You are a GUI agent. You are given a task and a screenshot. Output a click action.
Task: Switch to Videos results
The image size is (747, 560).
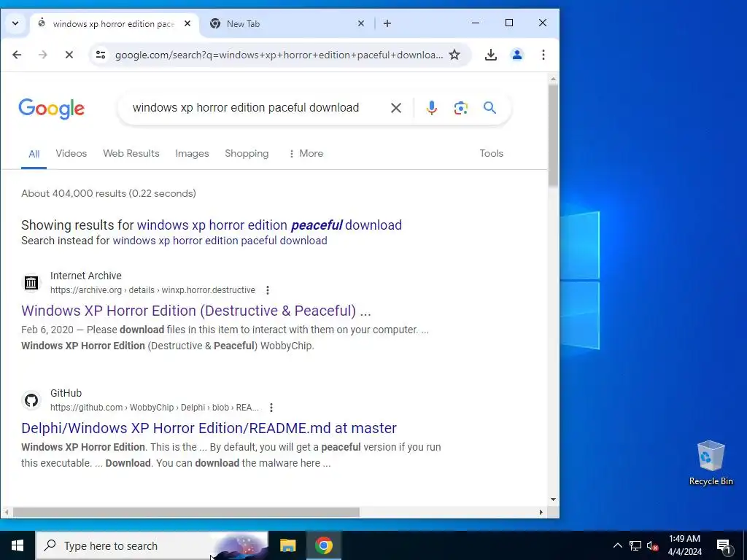(x=71, y=153)
